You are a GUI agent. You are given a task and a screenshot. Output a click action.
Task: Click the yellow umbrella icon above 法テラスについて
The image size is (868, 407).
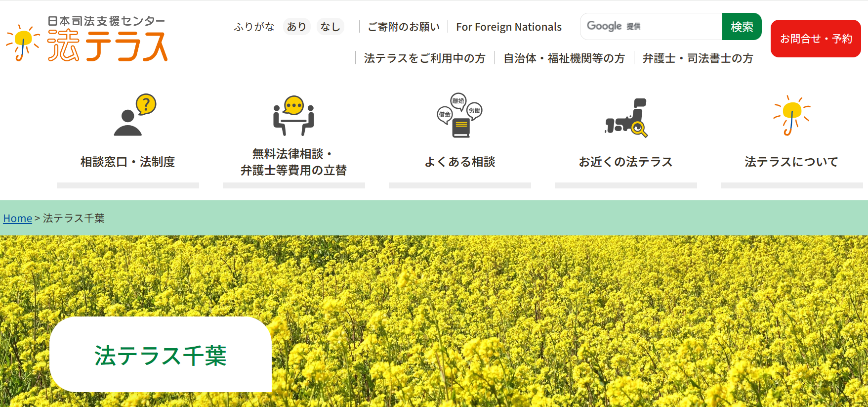791,116
